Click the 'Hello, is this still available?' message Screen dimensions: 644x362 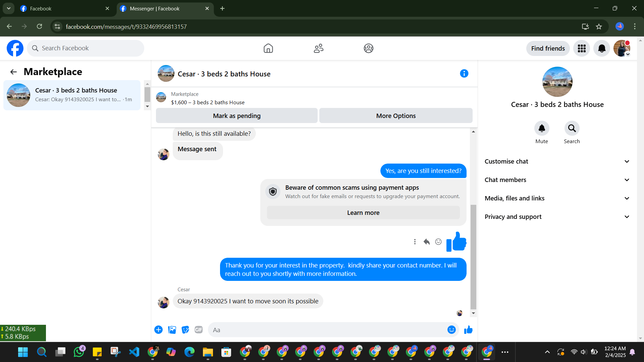click(x=214, y=134)
